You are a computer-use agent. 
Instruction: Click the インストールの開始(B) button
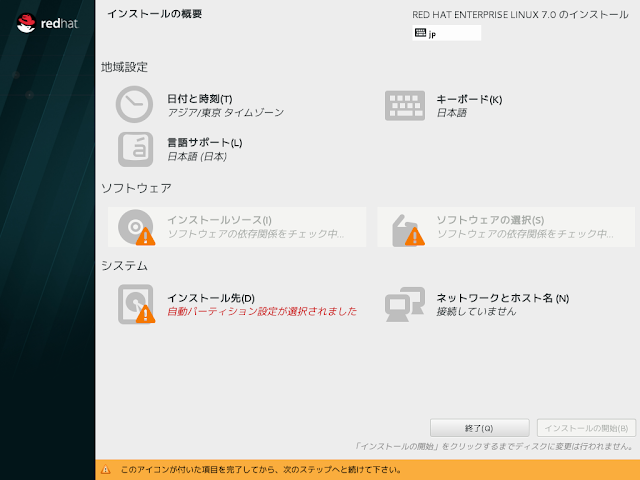pos(586,428)
